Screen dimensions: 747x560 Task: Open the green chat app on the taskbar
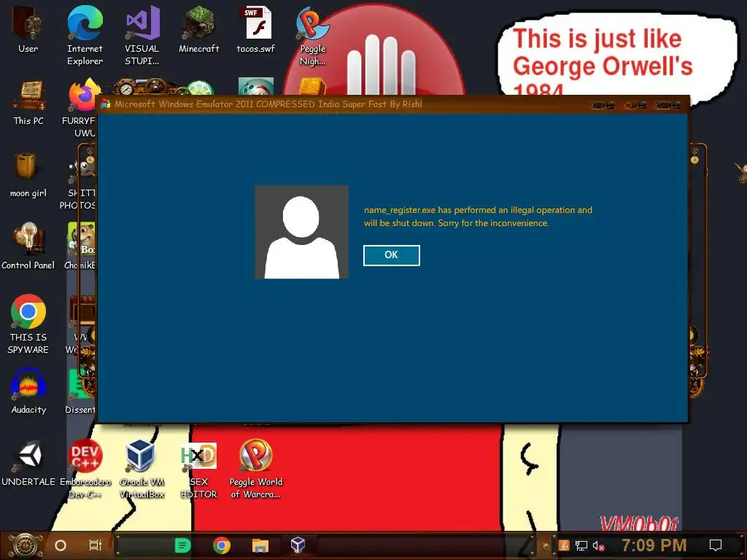182,545
